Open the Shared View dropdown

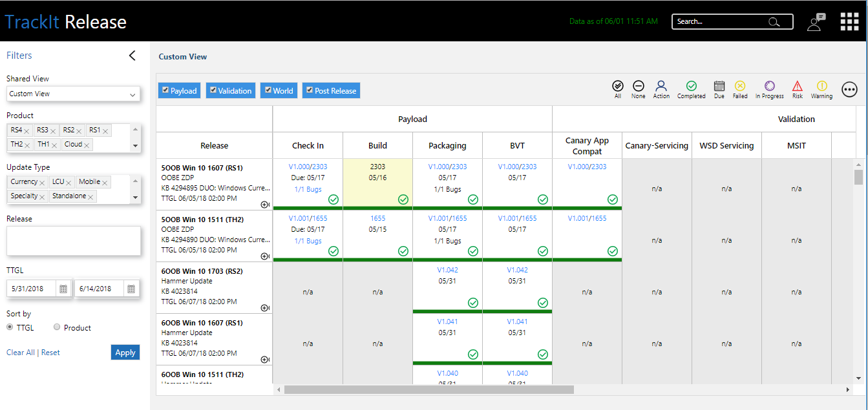click(x=74, y=94)
